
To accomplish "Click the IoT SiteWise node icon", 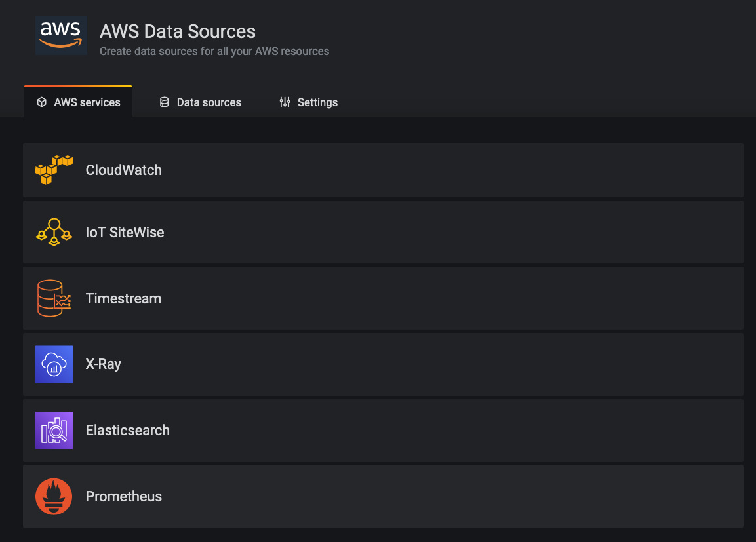I will [x=54, y=232].
